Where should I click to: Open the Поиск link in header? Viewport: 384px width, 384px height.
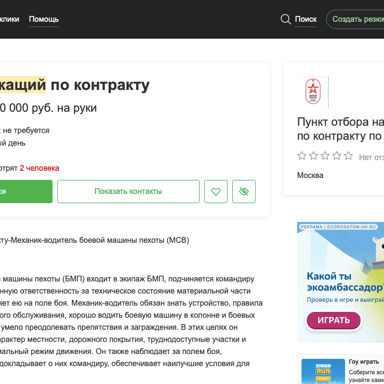pyautogui.click(x=306, y=19)
